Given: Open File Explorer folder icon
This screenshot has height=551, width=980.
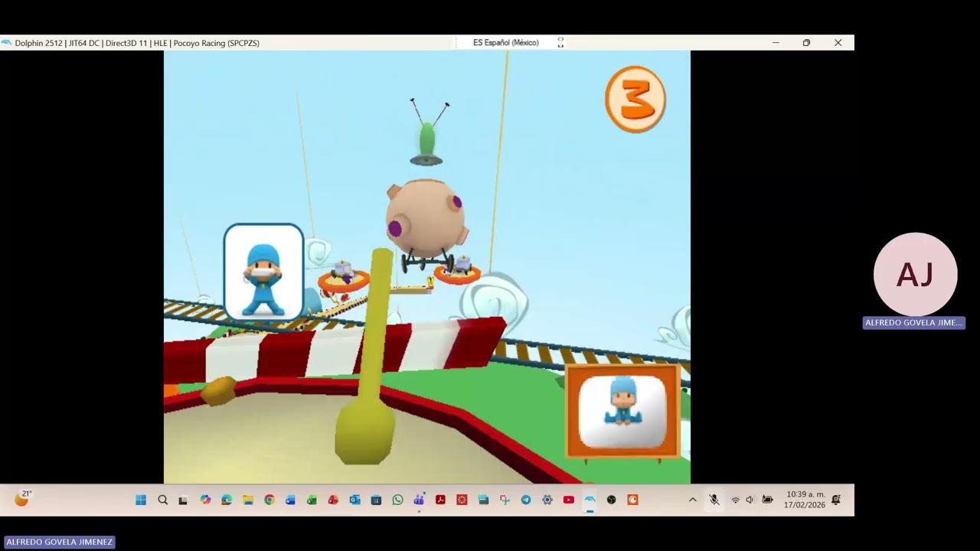Looking at the screenshot, I should 248,500.
